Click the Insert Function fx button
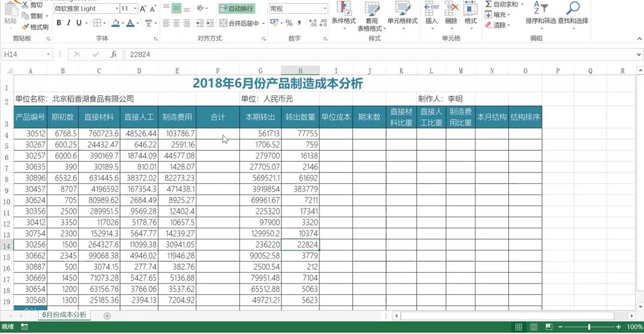Viewport: 644px width, 334px height. click(114, 54)
